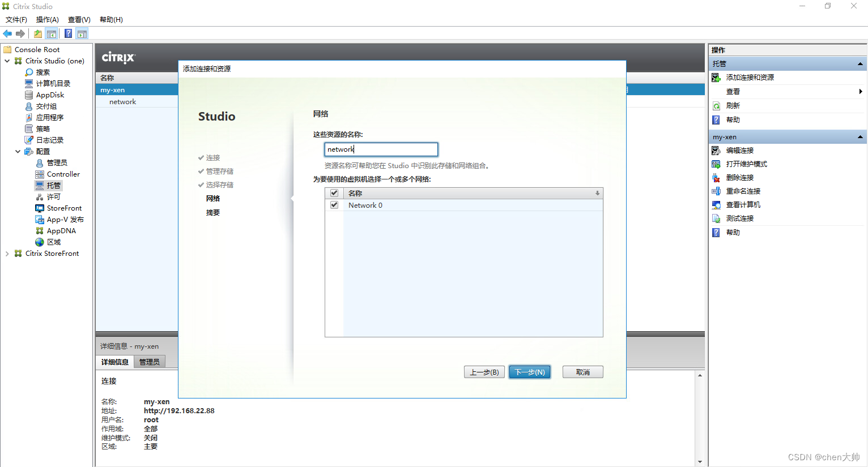This screenshot has height=467, width=868.
Task: Open 区域 tree node
Action: (53, 242)
